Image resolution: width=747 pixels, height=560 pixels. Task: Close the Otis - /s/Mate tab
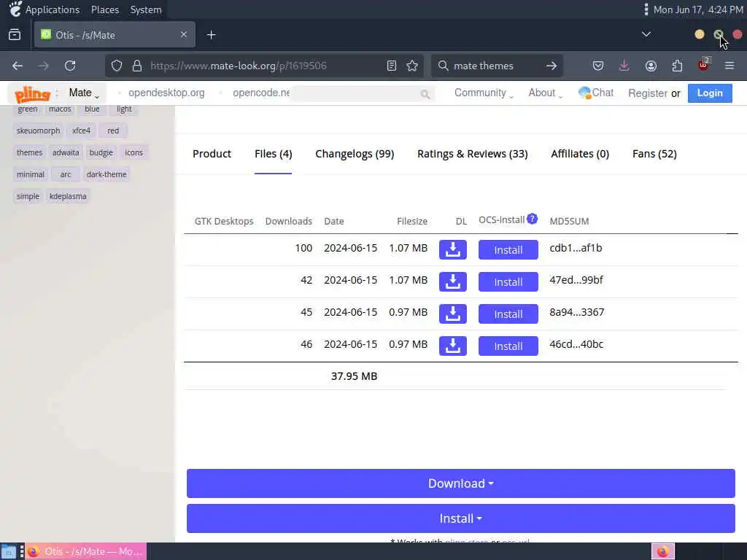[184, 34]
